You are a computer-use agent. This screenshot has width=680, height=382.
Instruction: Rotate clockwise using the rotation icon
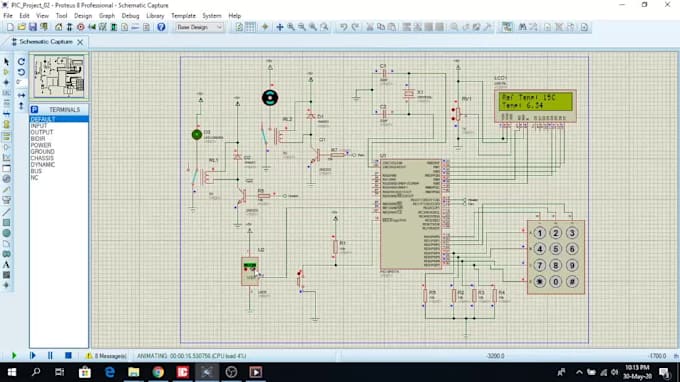tap(21, 62)
